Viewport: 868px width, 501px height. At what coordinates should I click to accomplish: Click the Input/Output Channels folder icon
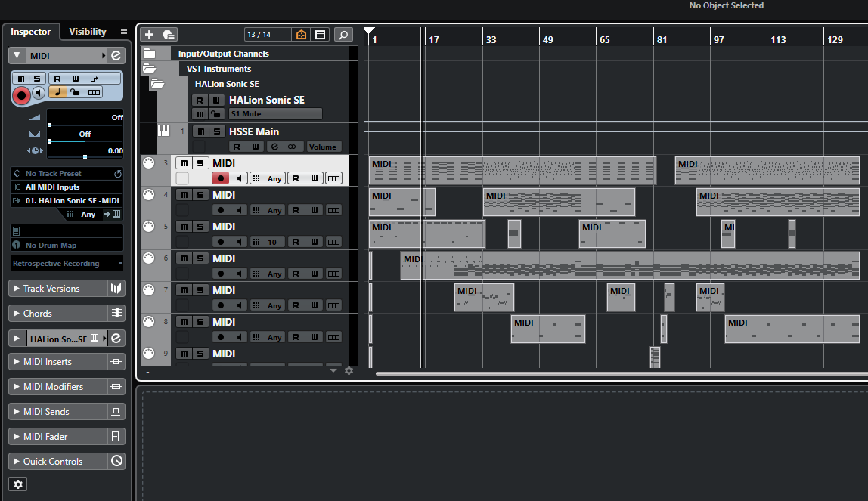pos(149,54)
